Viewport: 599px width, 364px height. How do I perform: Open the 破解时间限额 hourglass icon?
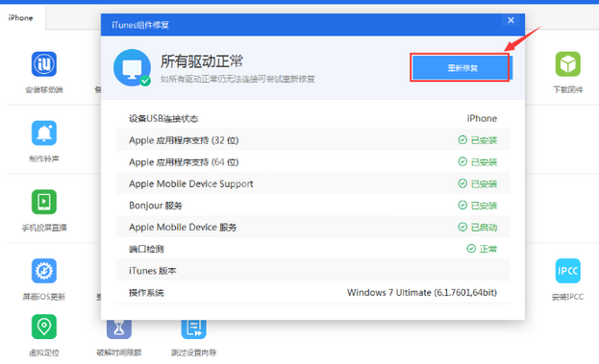(119, 328)
